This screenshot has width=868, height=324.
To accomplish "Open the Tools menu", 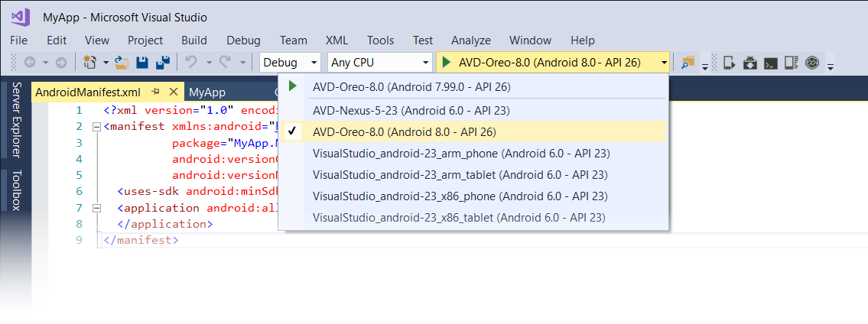I will (380, 40).
